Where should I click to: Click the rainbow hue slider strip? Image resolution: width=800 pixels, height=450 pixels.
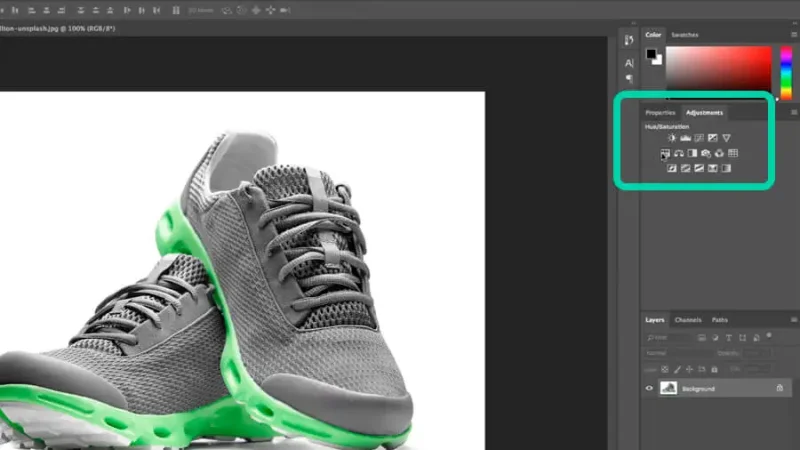(786, 73)
